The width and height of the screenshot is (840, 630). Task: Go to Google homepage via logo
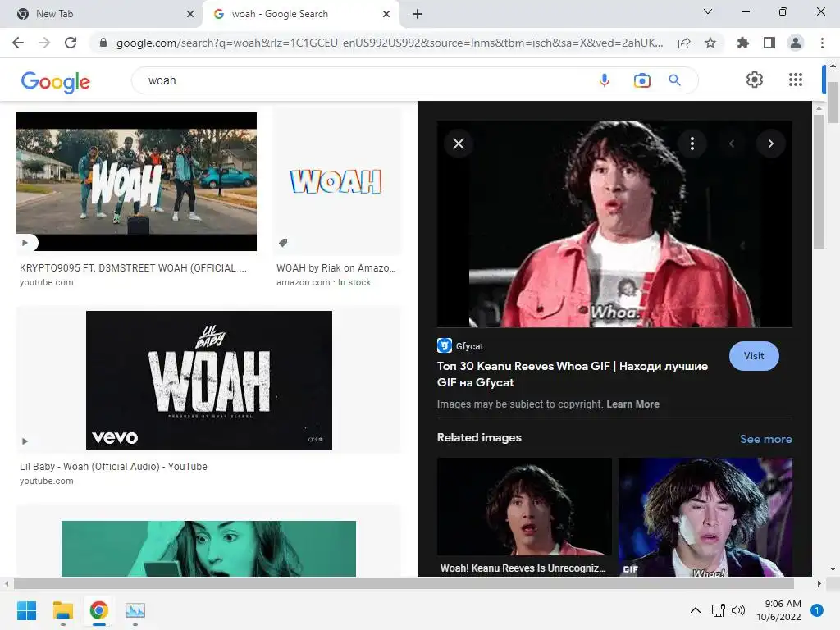[x=55, y=81]
